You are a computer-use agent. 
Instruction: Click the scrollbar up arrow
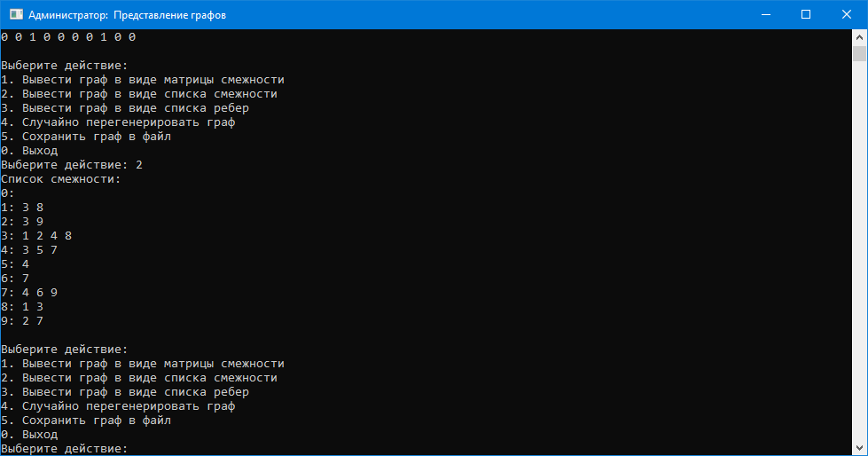point(859,37)
